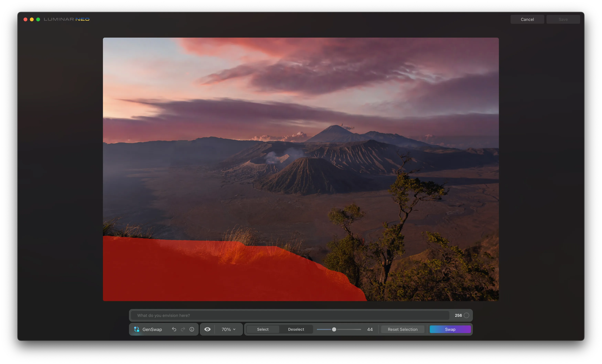Click the circle indicator beside 256
Image resolution: width=602 pixels, height=364 pixels.
[x=466, y=315]
